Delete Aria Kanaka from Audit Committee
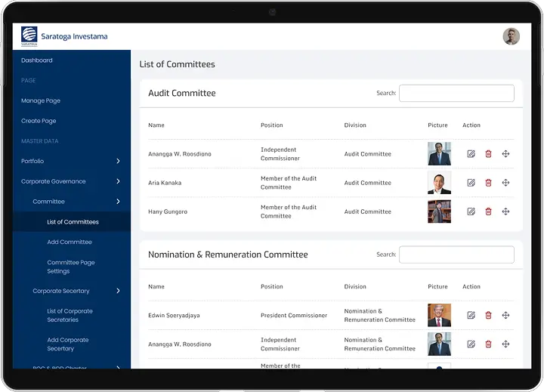 (x=488, y=183)
